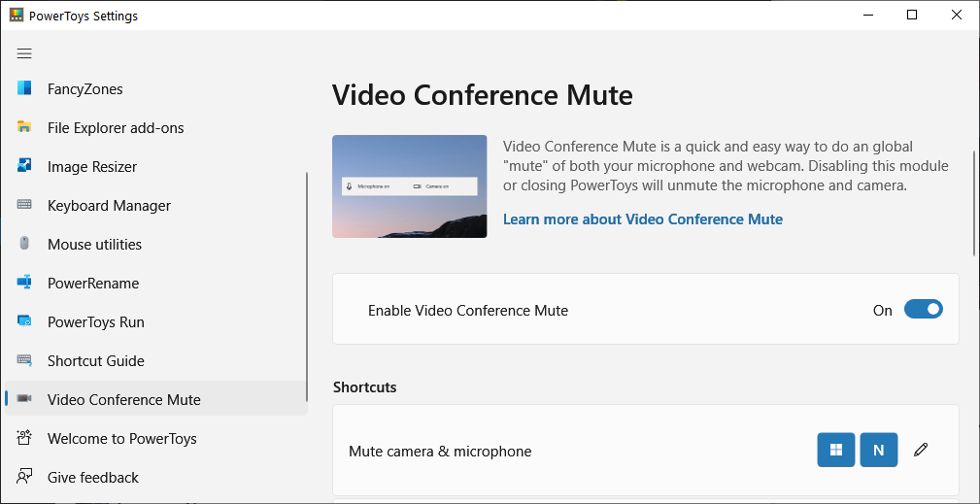Click the Shortcut Guide icon
Screen dimensions: 980x504
(x=25, y=361)
